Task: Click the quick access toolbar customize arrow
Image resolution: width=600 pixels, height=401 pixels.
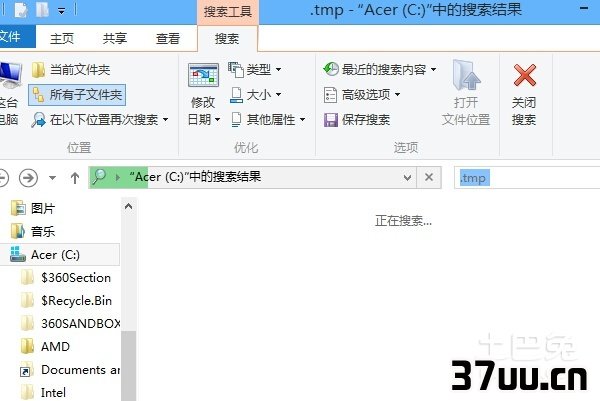Action: [x=62, y=11]
